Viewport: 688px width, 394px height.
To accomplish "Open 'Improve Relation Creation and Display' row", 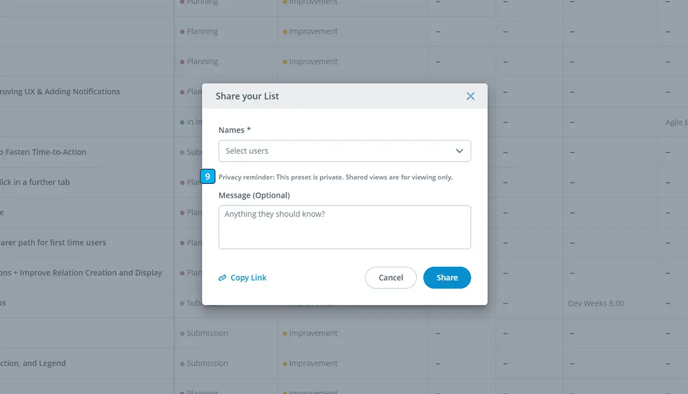I will [81, 273].
